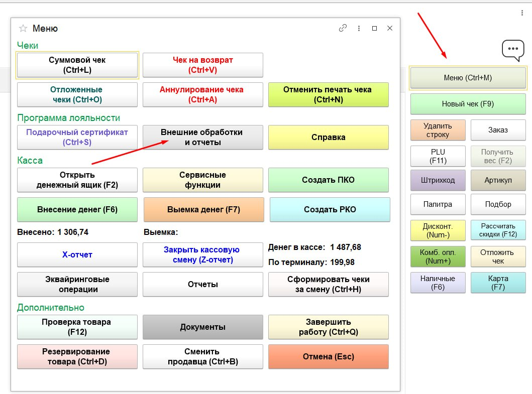Viewport: 532px width, 394px height.
Task: Choose Карта (F7) payment
Action: 498,283
